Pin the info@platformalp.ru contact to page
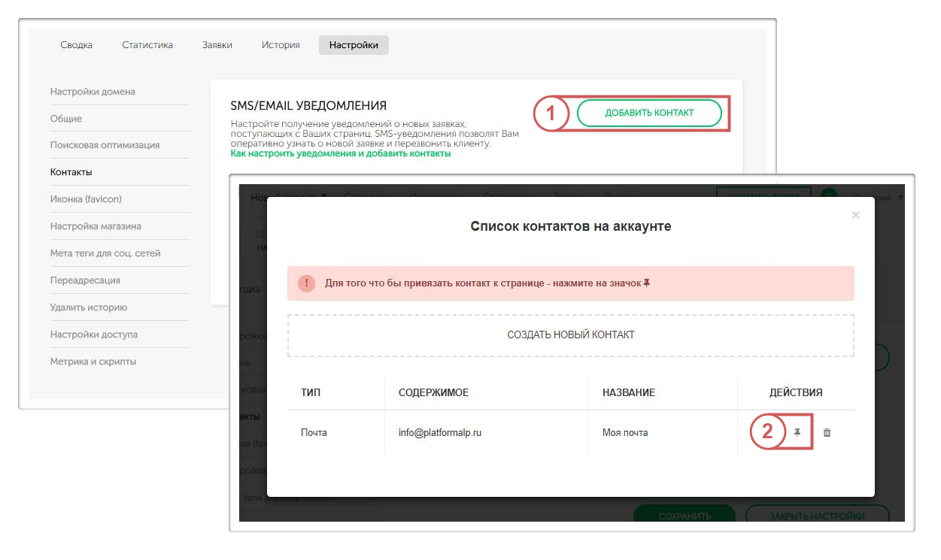The image size is (941, 560). pyautogui.click(x=797, y=432)
